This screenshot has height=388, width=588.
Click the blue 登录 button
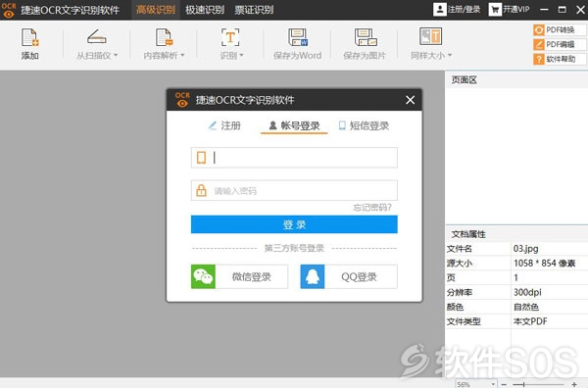click(294, 224)
